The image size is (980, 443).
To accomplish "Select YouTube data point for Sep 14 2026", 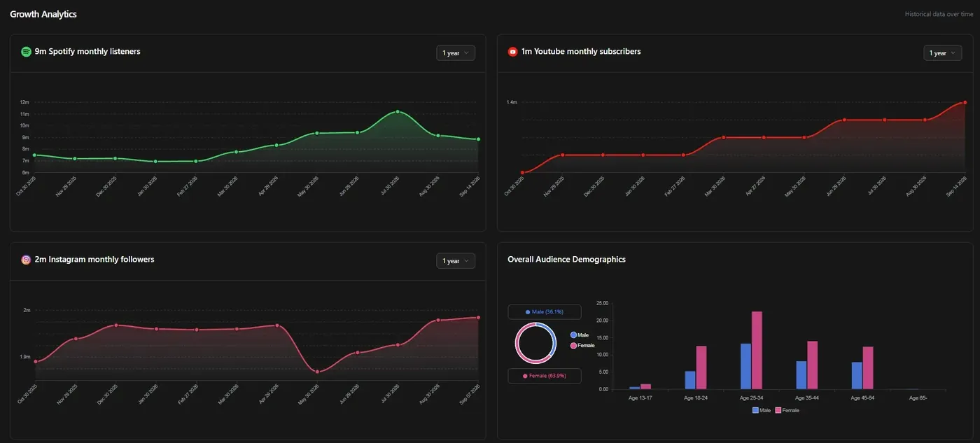I will [x=965, y=102].
